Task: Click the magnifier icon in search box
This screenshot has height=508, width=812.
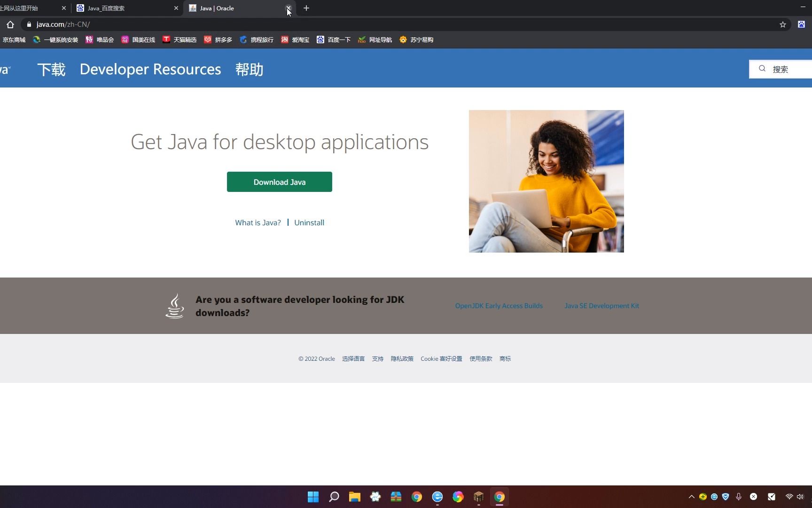Action: (762, 69)
